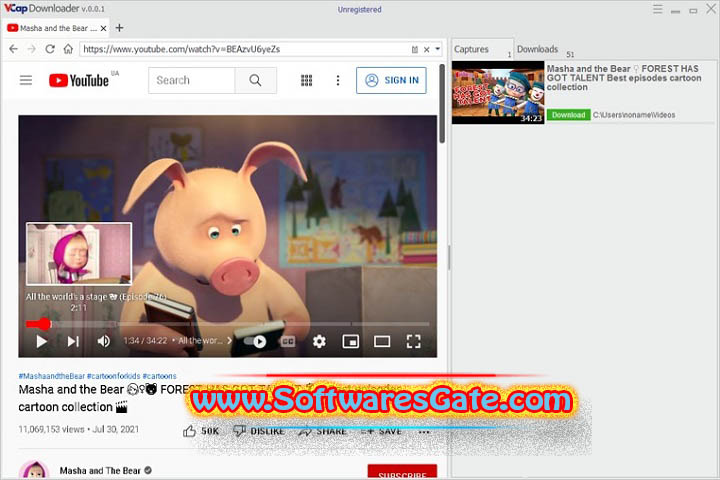Click the red video progress scrubber
The image size is (720, 480).
click(x=44, y=324)
